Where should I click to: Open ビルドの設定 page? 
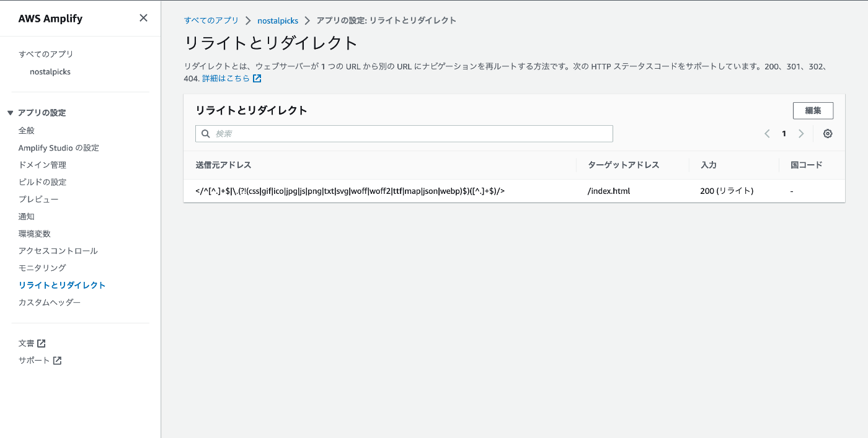[x=42, y=182]
